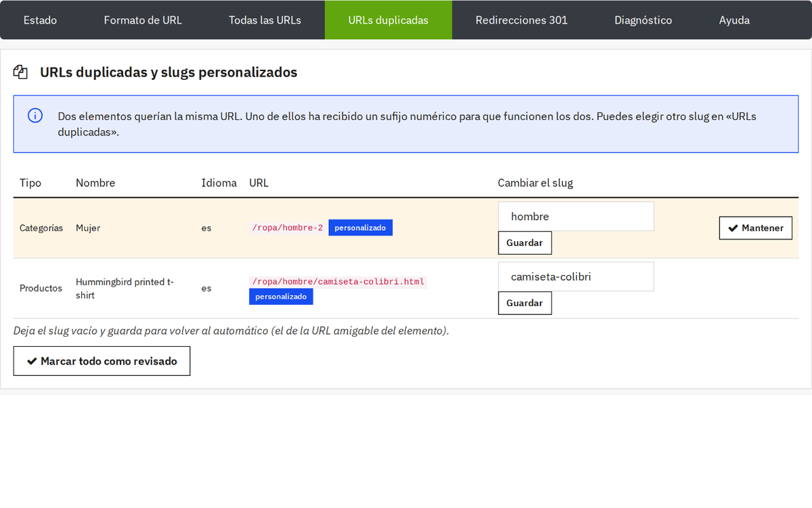Click Marcar todo como revisado button

101,361
